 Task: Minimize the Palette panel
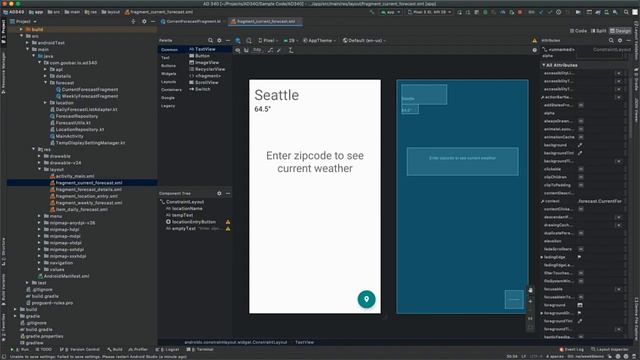[x=228, y=40]
